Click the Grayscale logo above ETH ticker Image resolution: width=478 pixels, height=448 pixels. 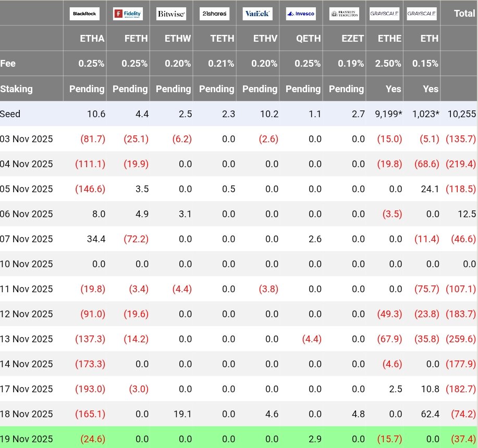pos(422,14)
